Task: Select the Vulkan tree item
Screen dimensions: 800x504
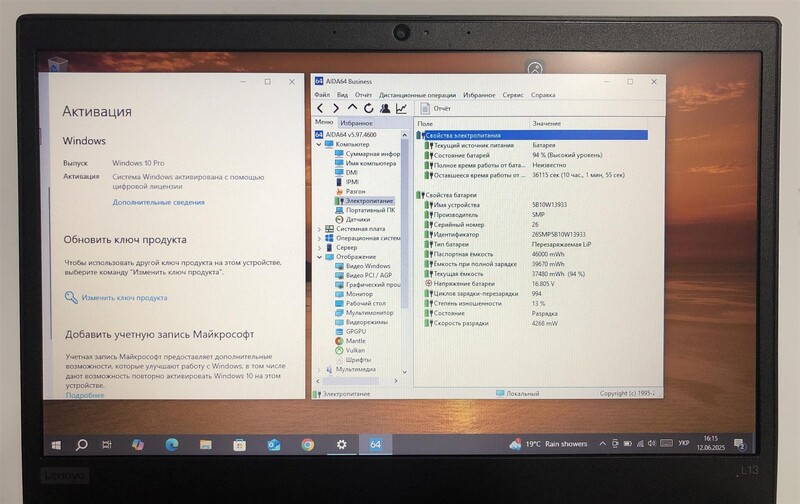Action: [350, 350]
